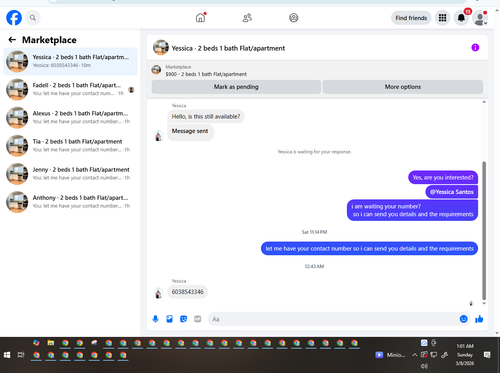Click More options
Viewport: 500px width, 373px height.
click(x=403, y=87)
